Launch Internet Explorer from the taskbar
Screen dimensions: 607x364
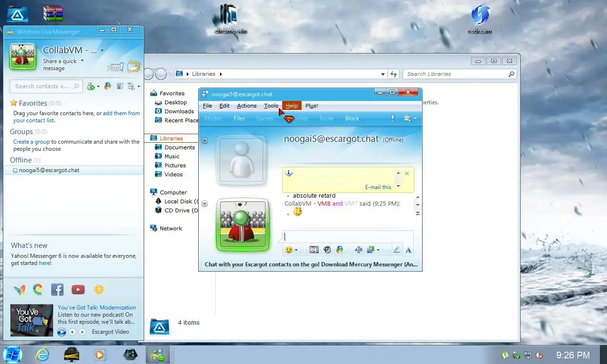[x=42, y=355]
